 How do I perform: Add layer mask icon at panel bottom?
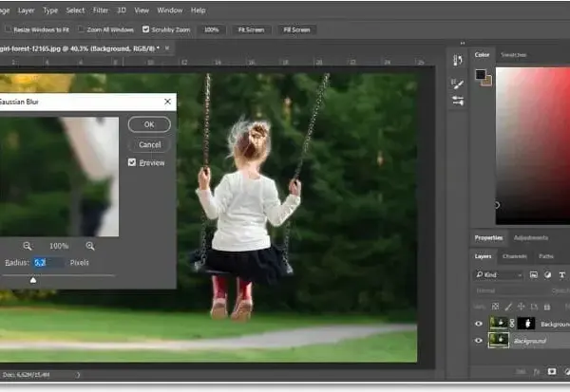click(551, 371)
